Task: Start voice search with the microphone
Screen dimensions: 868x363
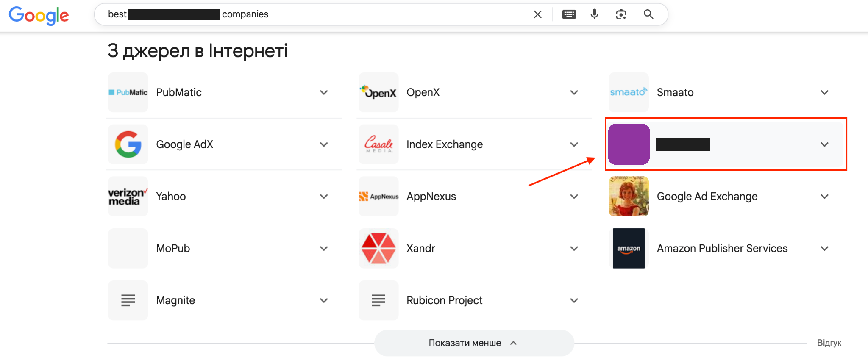Action: 594,14
